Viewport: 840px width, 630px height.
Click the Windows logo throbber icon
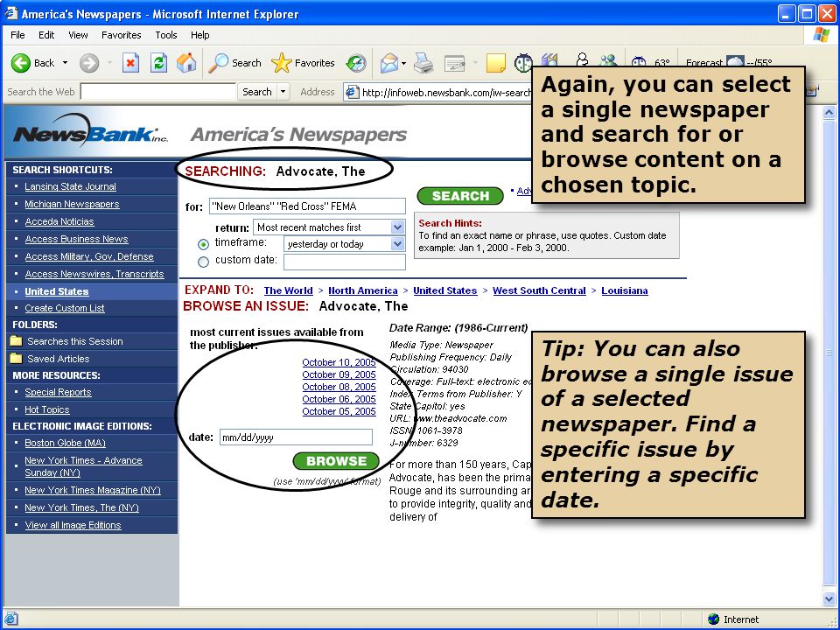point(822,35)
